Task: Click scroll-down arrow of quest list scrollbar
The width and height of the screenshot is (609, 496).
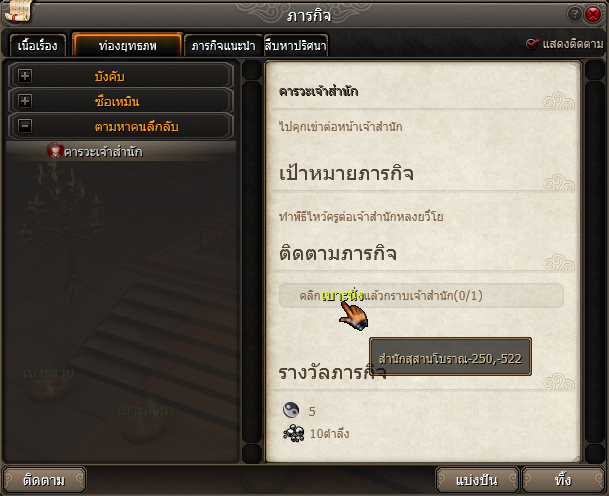Action: tap(252, 453)
